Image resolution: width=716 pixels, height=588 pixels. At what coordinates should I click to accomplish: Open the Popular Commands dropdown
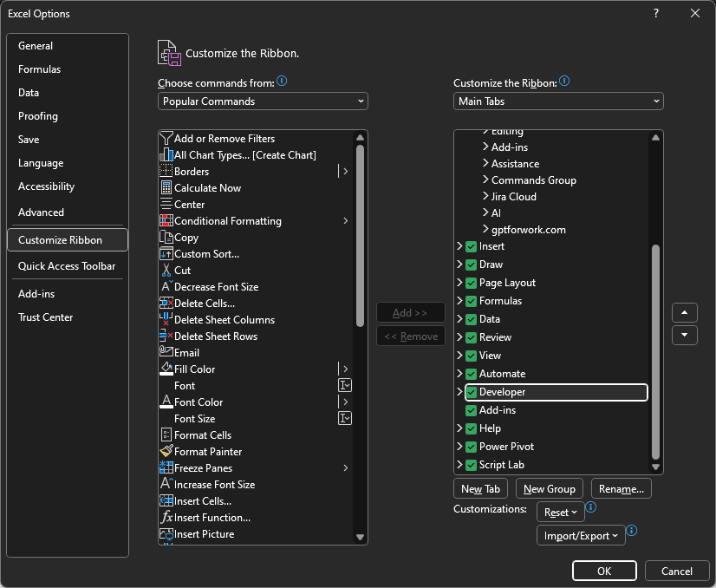pyautogui.click(x=263, y=101)
